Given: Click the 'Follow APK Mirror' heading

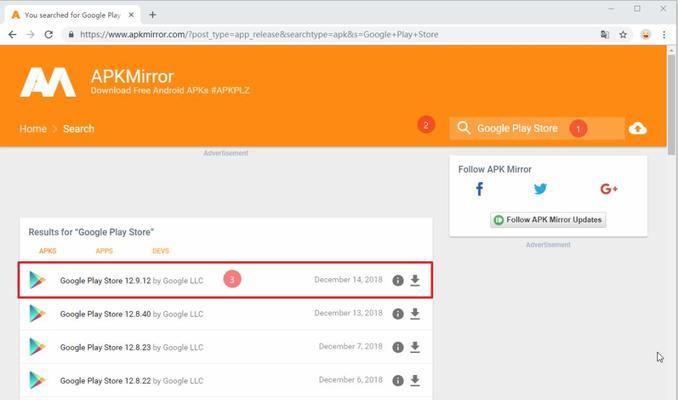Looking at the screenshot, I should coord(495,170).
